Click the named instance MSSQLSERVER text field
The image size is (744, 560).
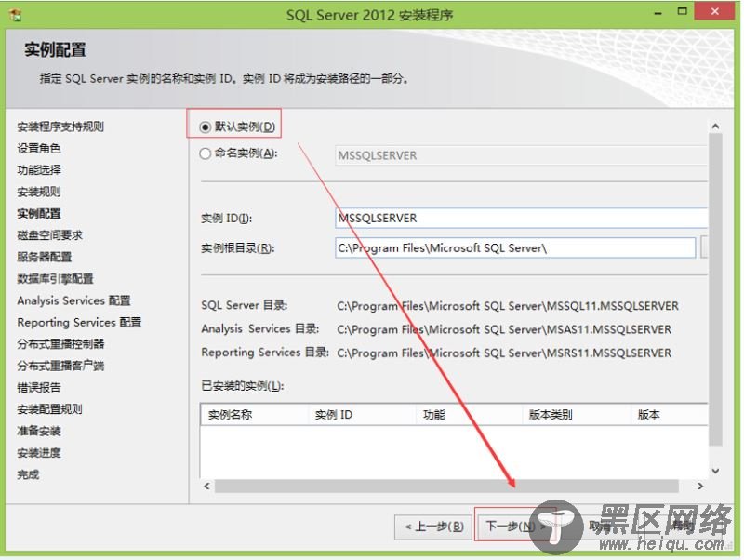point(521,155)
